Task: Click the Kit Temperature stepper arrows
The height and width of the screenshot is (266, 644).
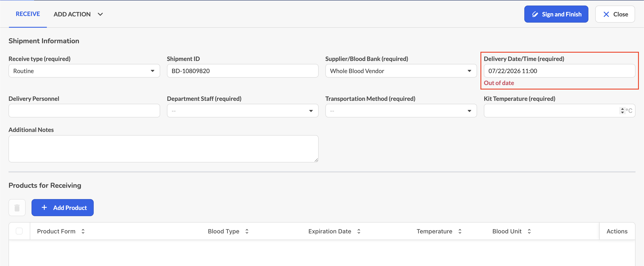Action: (x=622, y=111)
